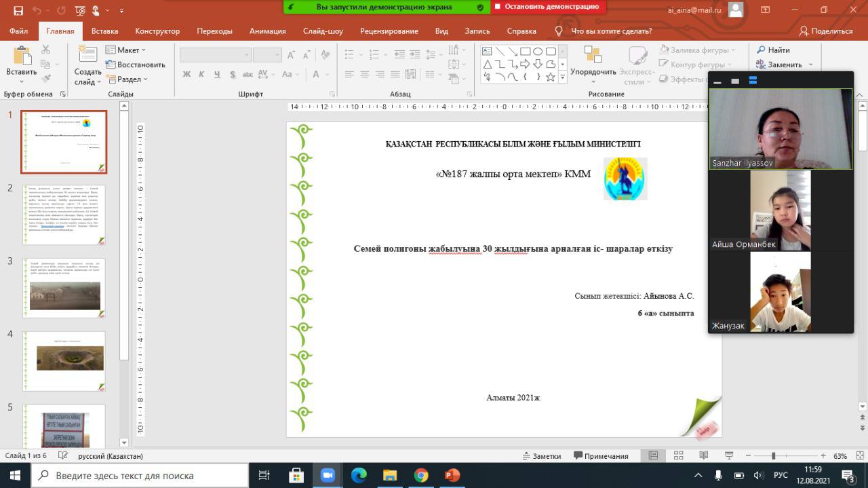Open the Вставка ribbon tab
The width and height of the screenshot is (868, 488).
[104, 31]
